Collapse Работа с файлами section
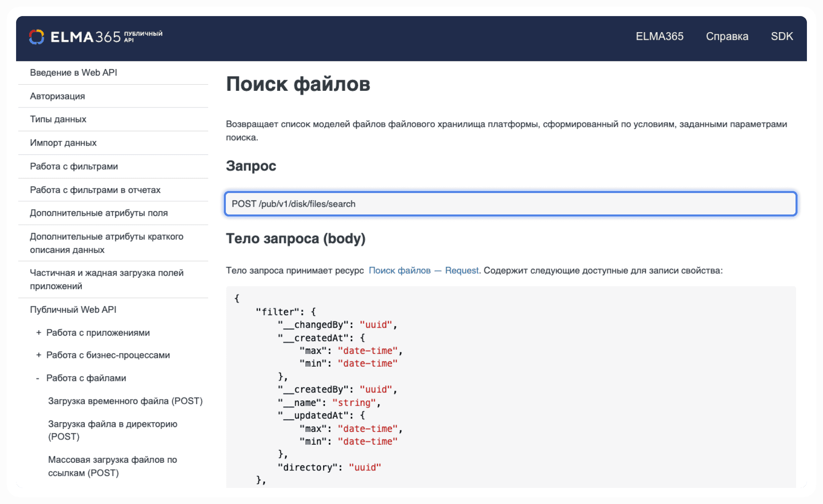 pyautogui.click(x=38, y=378)
